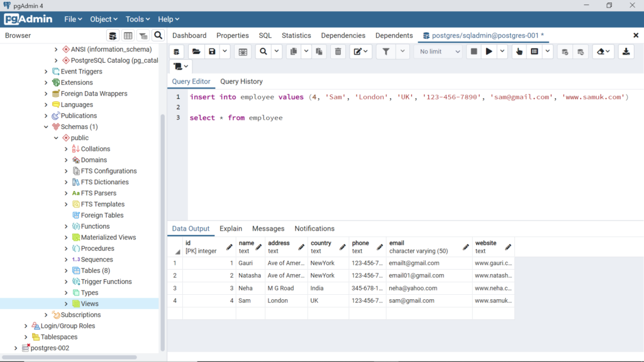Click the Explain hand icon

[519, 52]
